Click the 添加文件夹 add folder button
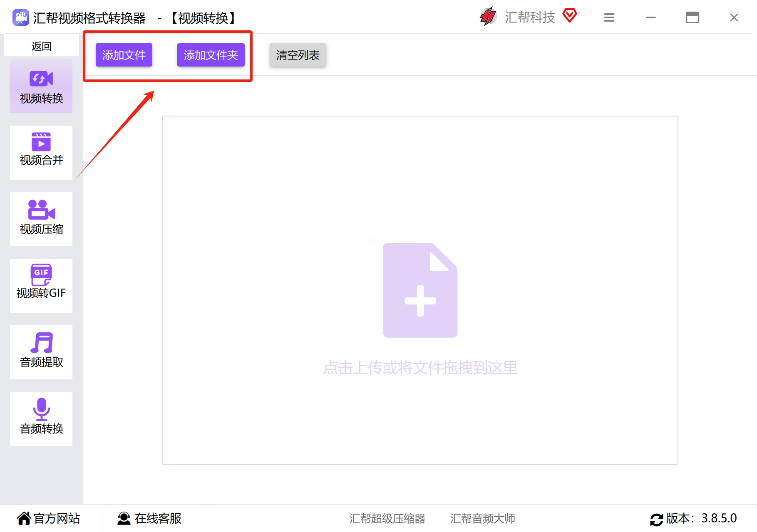 point(211,55)
